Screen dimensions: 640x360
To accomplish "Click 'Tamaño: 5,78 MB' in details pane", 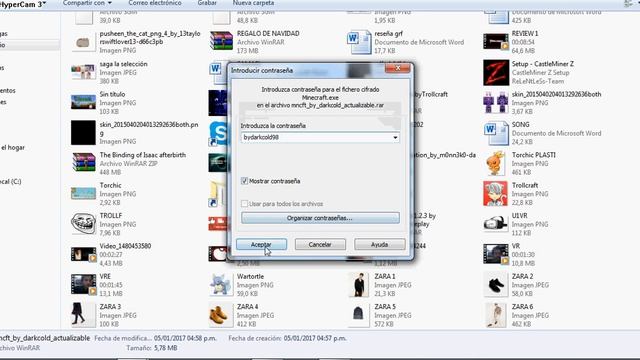I will [x=152, y=348].
